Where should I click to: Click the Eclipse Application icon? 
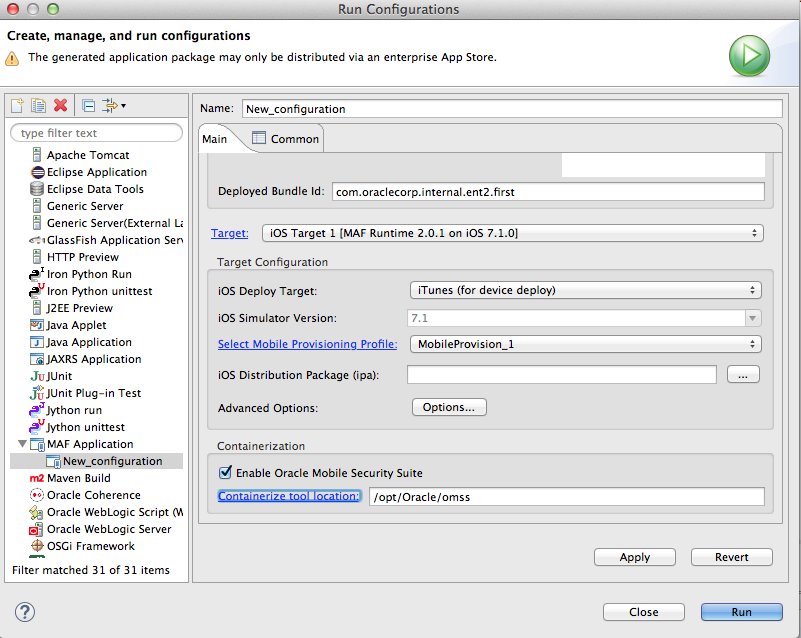click(x=37, y=172)
